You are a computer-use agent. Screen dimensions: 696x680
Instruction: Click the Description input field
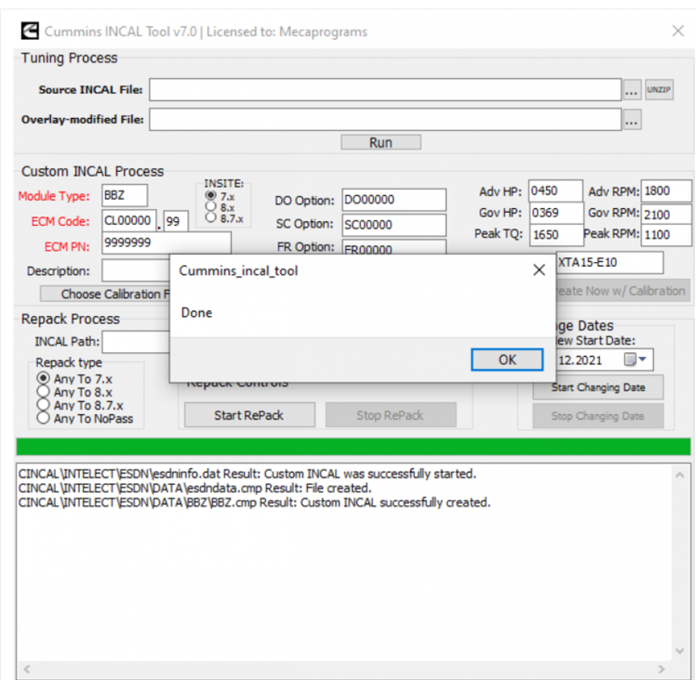135,270
